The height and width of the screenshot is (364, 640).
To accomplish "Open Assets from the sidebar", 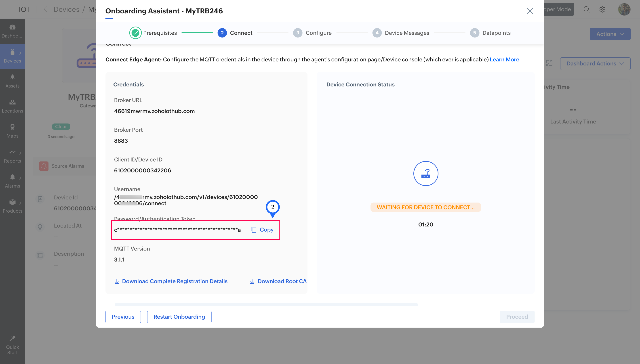I will (x=12, y=81).
